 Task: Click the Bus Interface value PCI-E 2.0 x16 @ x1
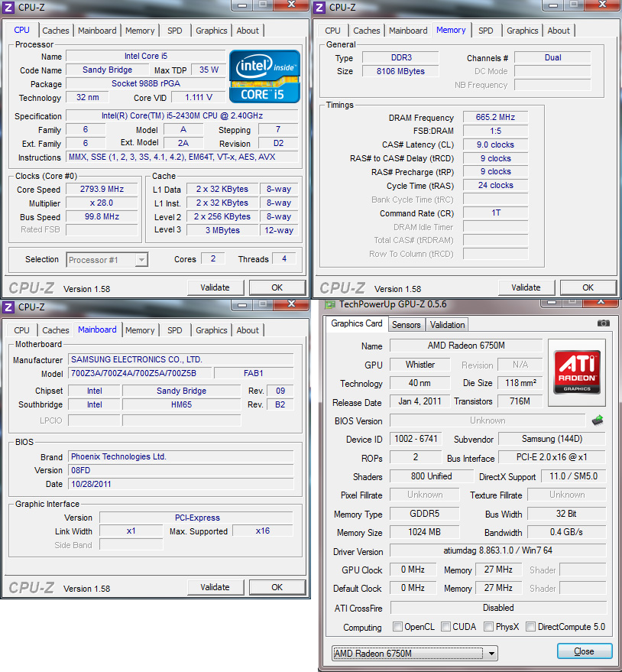[552, 457]
